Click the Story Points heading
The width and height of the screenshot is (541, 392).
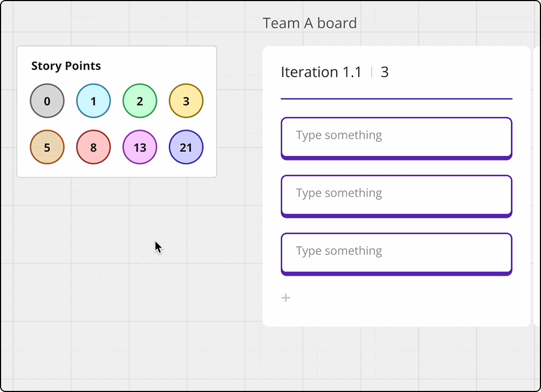(66, 65)
